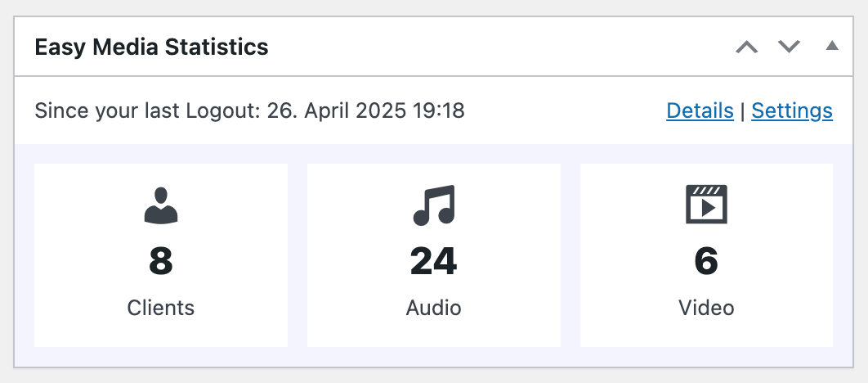Click the Video label text
Viewport: 868px width, 383px height.
click(706, 308)
